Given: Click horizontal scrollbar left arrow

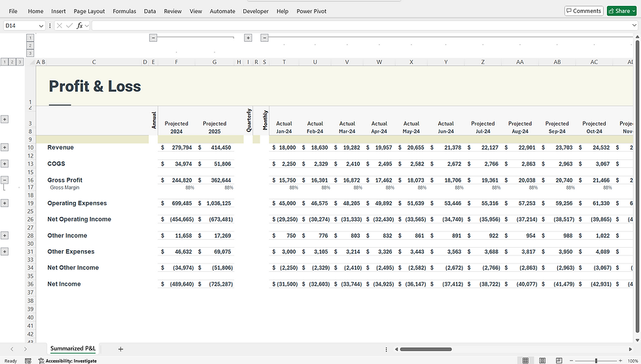Looking at the screenshot, I should [x=396, y=349].
